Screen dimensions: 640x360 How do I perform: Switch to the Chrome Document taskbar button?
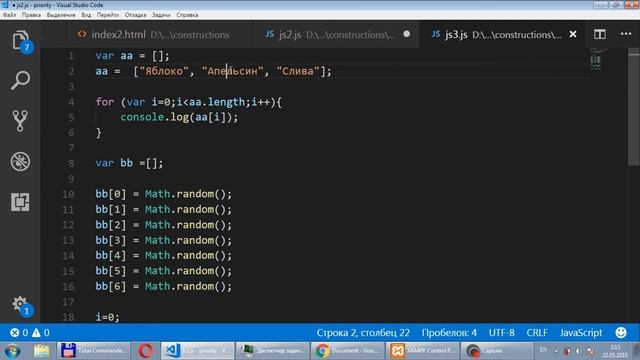[347, 351]
